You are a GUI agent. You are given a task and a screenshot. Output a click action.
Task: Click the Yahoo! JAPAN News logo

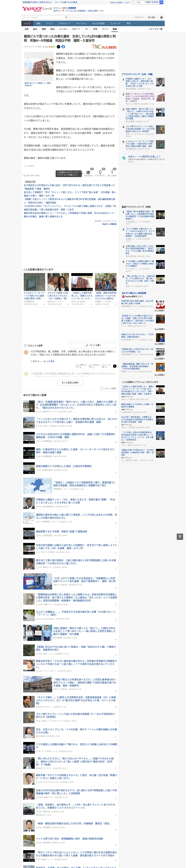coord(37,9)
